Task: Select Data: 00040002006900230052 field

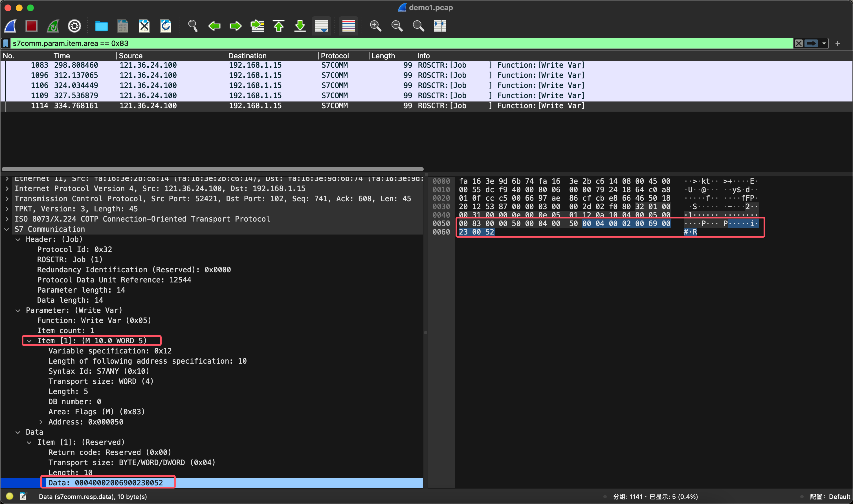Action: point(106,483)
